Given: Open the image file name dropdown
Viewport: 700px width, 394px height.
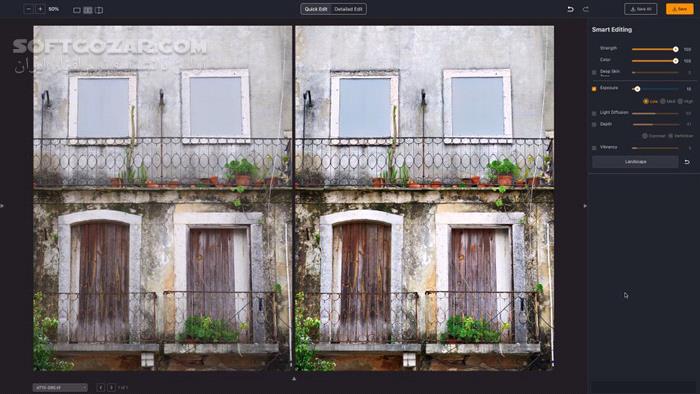Looking at the screenshot, I should [x=60, y=387].
